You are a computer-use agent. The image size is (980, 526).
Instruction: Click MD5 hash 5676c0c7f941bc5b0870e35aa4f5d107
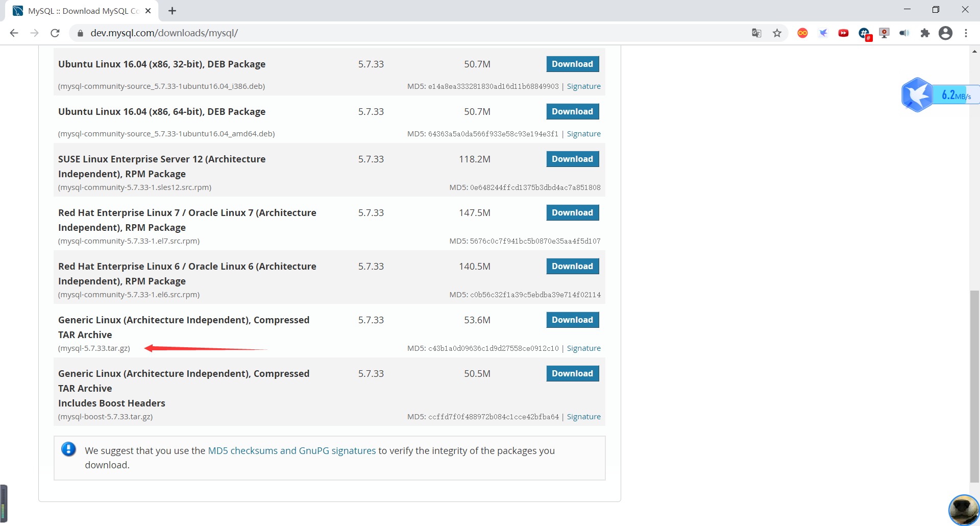coord(535,241)
